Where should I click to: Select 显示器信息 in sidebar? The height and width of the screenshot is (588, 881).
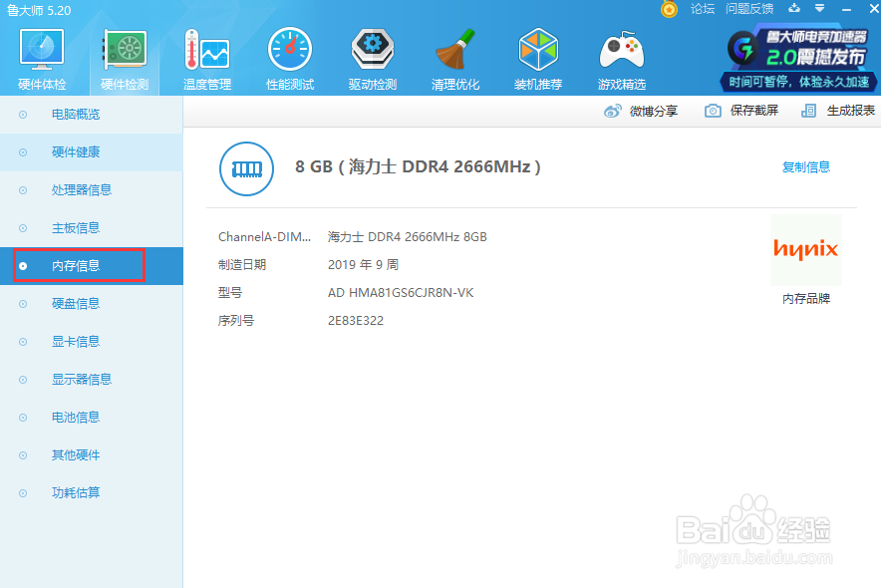[91, 380]
